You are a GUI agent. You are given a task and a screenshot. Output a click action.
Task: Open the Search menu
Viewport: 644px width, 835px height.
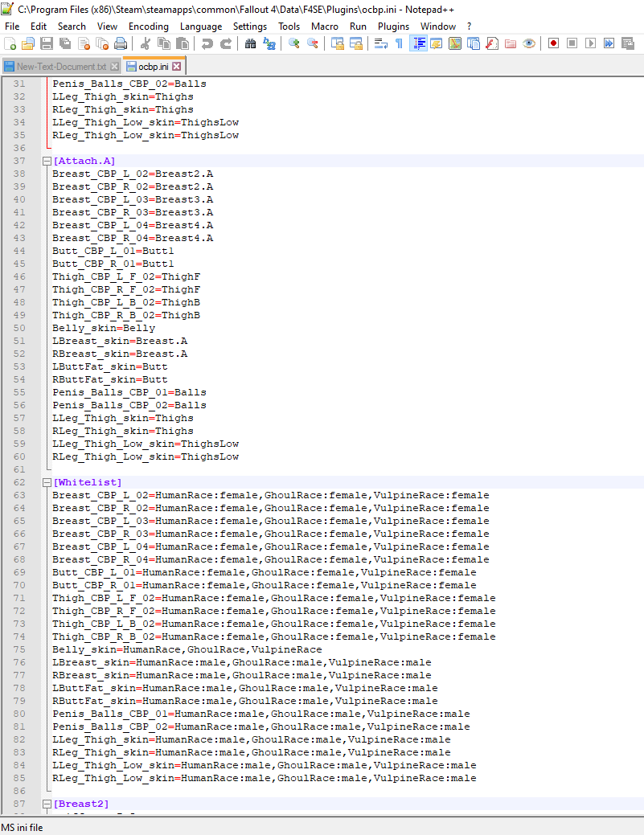click(72, 26)
